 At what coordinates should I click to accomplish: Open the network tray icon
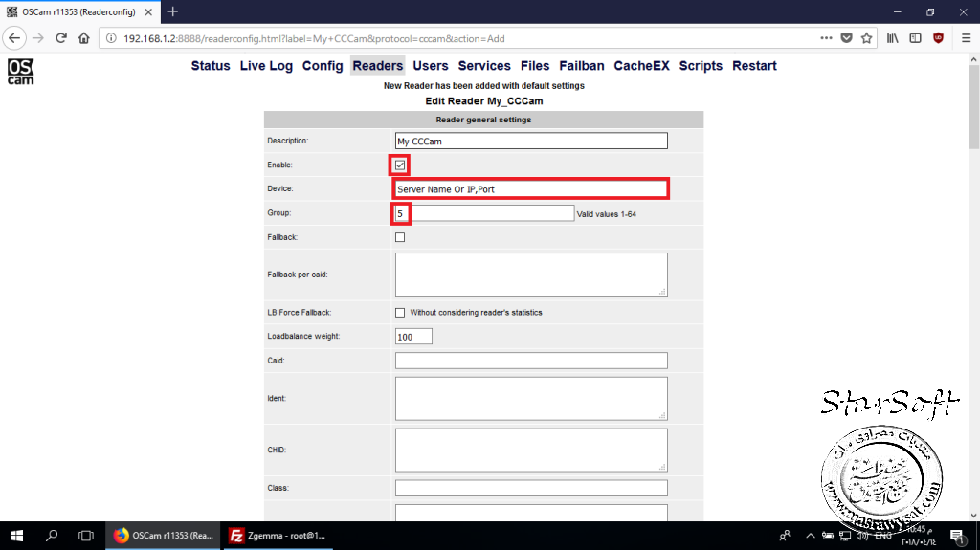(x=845, y=536)
